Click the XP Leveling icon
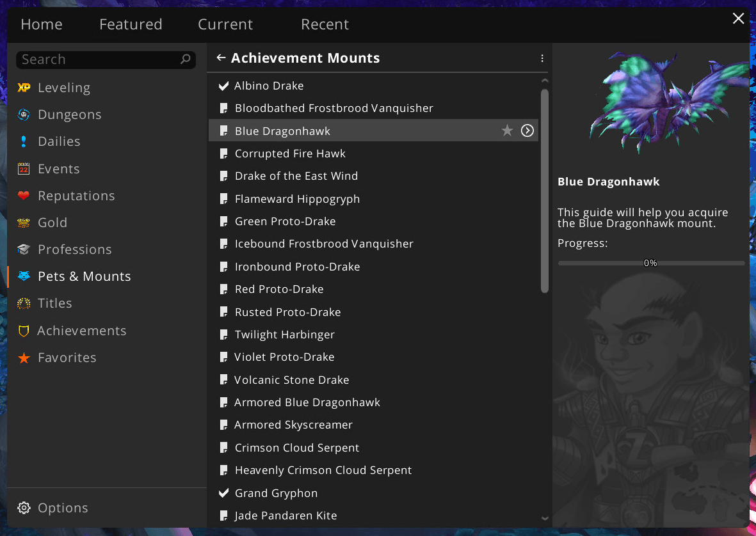Screen dimensions: 756x536 tap(24, 88)
